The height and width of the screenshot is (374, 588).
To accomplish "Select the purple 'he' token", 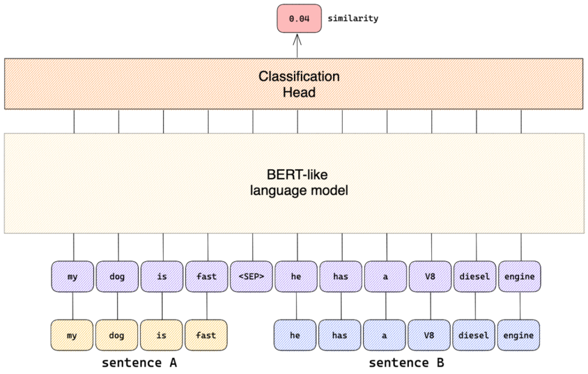I will [296, 276].
